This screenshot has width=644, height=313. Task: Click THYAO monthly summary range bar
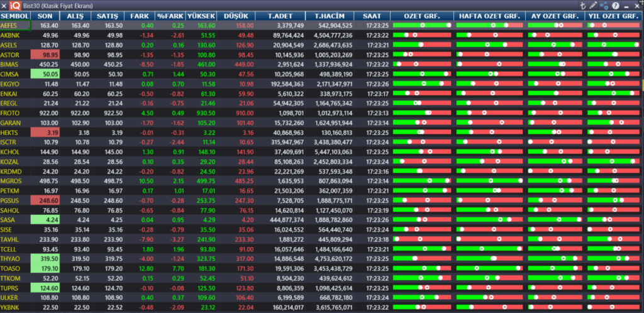click(x=555, y=259)
